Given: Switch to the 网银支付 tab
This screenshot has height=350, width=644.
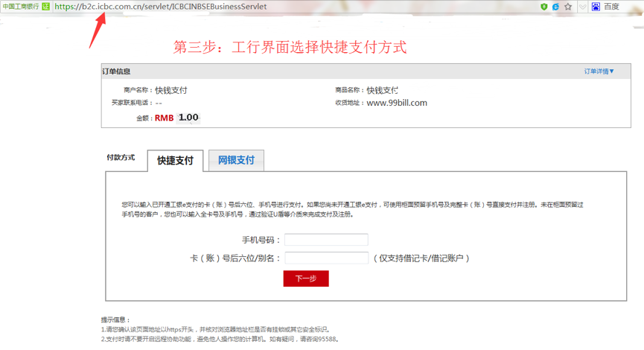Looking at the screenshot, I should tap(236, 160).
